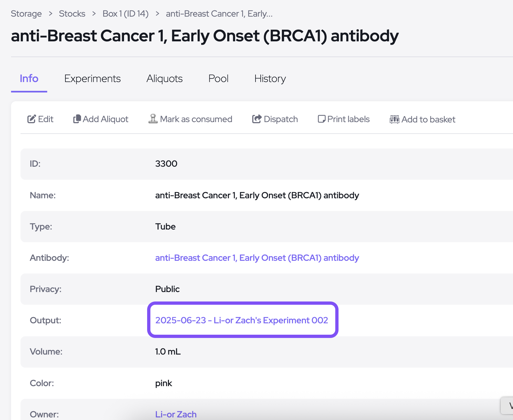Screen dimensions: 513x420
Task: Switch to the Experiments tab
Action: click(92, 79)
